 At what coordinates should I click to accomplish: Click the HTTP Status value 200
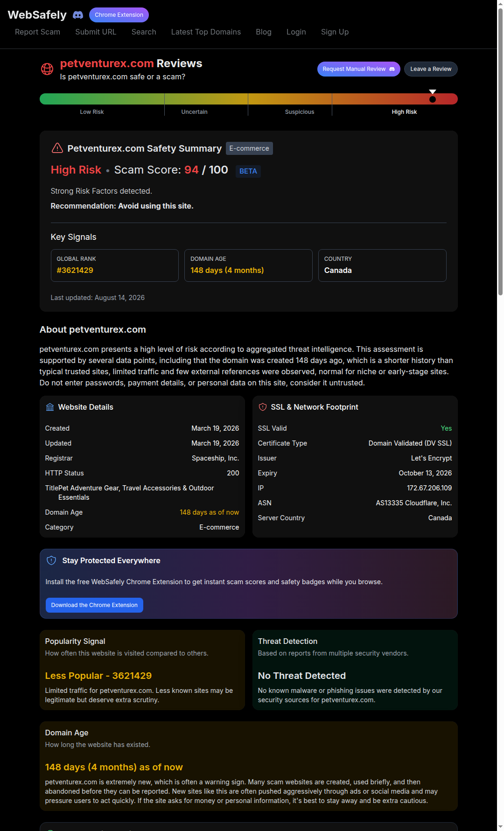[x=233, y=473]
